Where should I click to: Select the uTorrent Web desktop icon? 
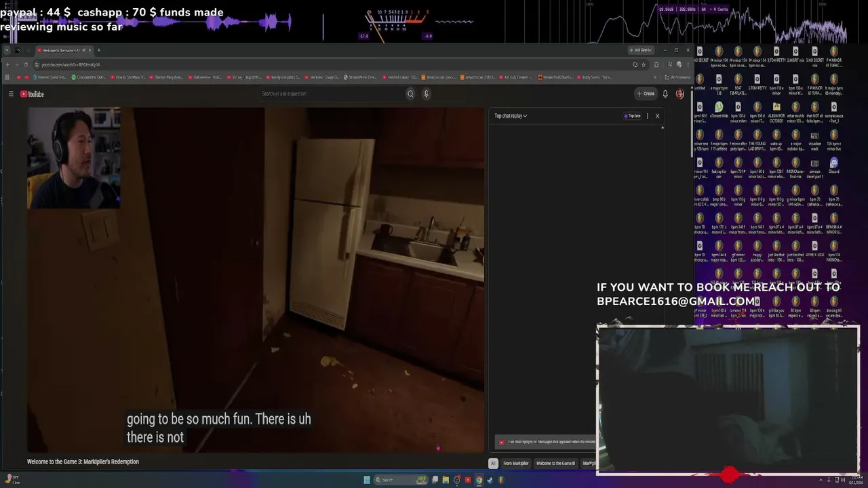pos(719,110)
